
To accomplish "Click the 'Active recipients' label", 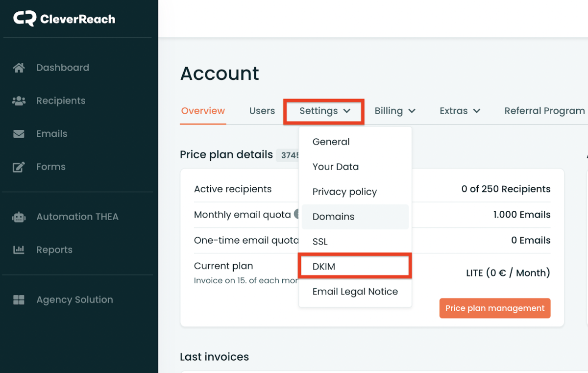I will coord(233,189).
